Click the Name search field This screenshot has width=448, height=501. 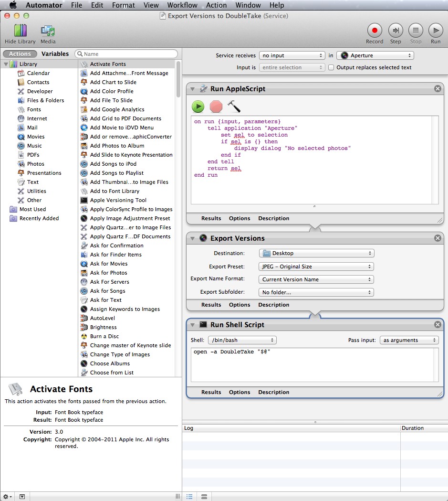(x=126, y=53)
